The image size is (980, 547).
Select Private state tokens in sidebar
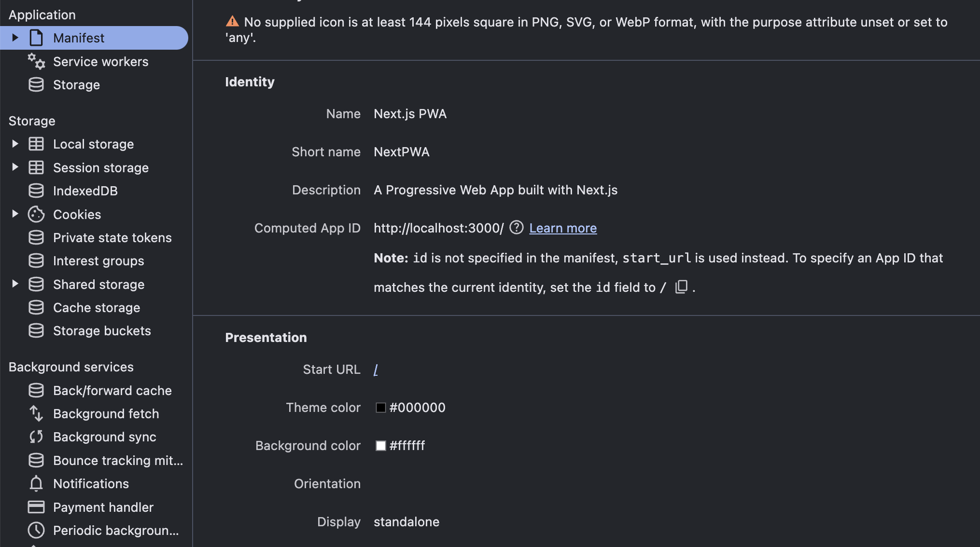pyautogui.click(x=112, y=237)
